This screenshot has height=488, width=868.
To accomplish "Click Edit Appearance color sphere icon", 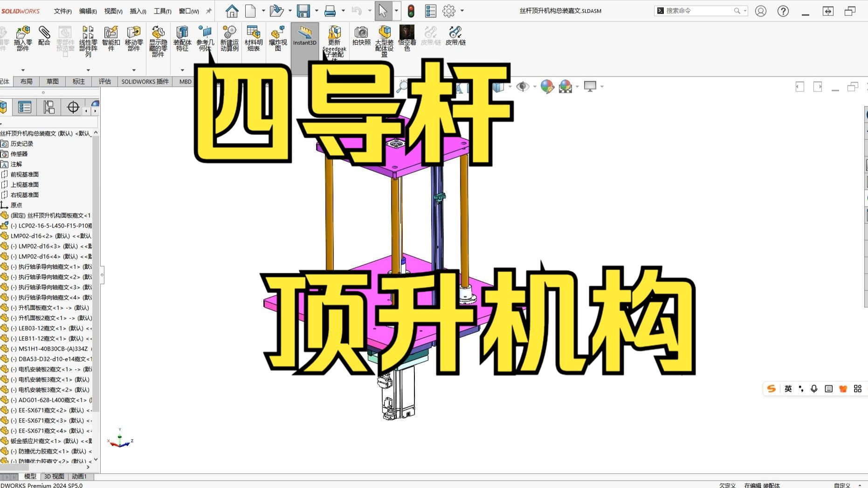I will 547,86.
